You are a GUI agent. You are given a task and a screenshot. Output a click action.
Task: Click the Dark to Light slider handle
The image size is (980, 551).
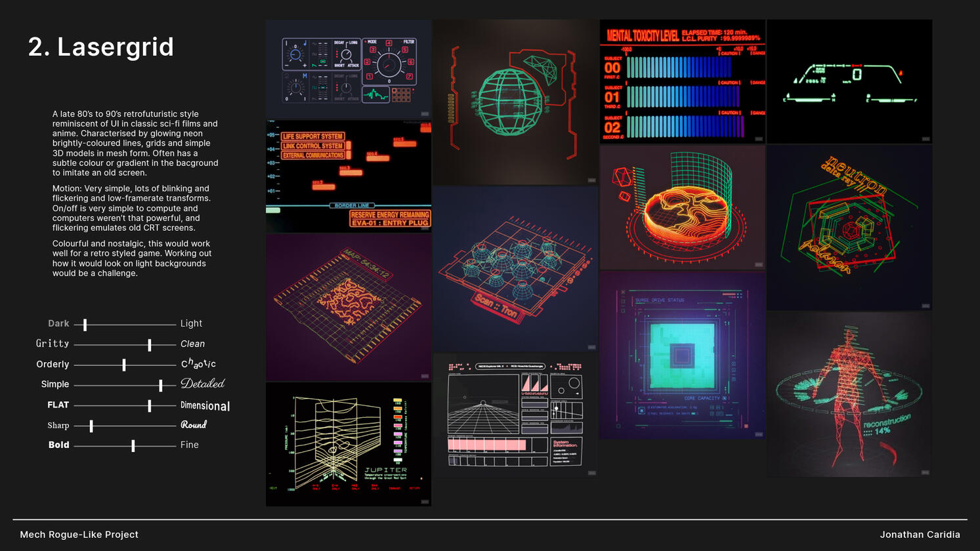85,324
